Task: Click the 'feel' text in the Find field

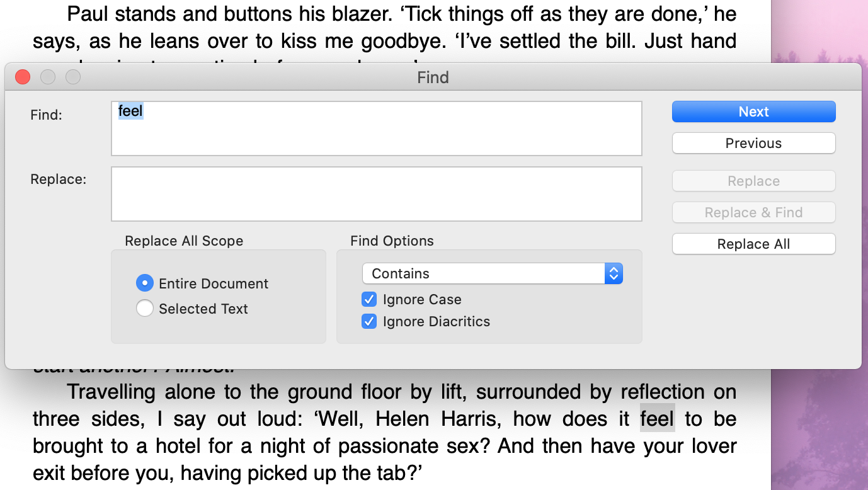Action: [130, 111]
